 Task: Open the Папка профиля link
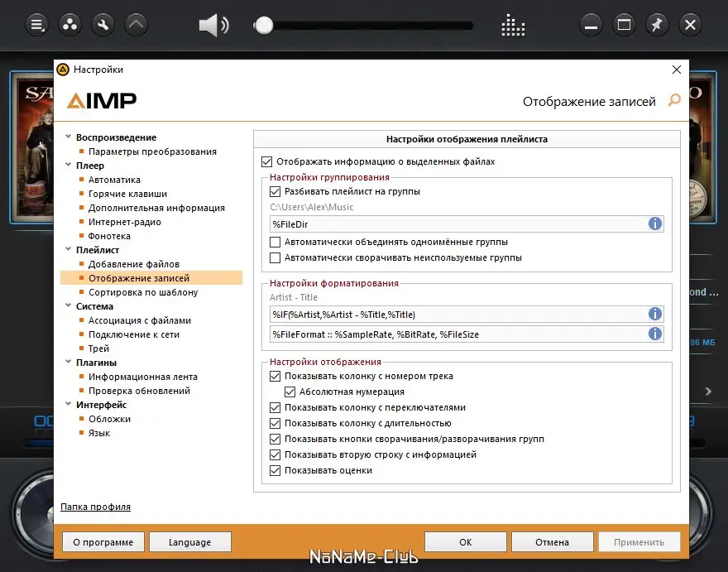(95, 507)
